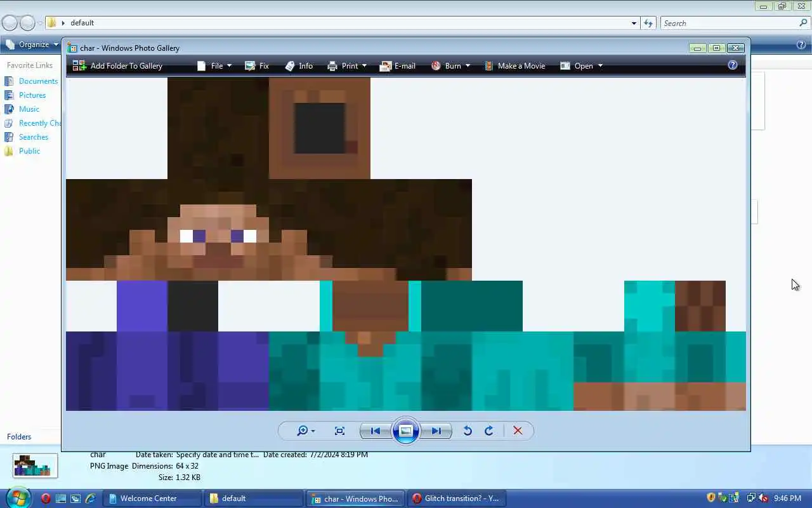
Task: Launch Opera from Quick Launch
Action: click(46, 498)
